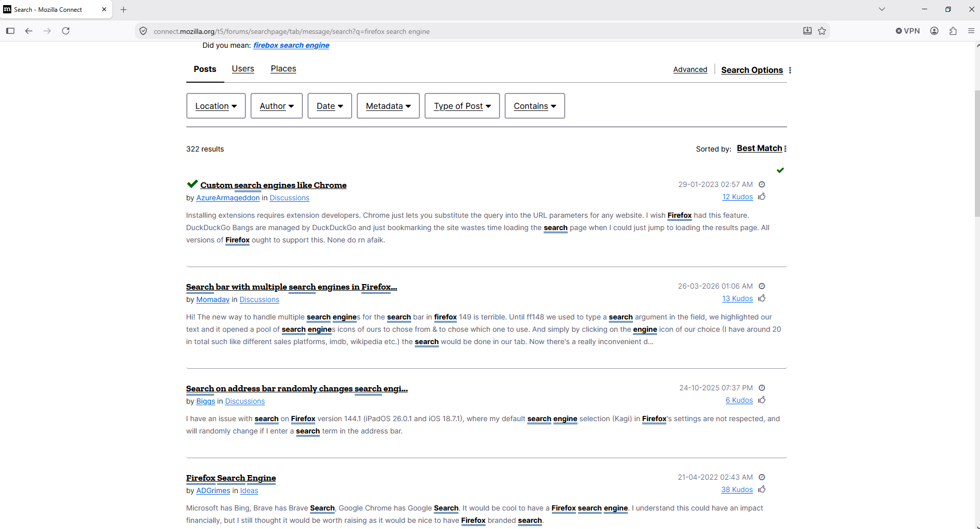
Task: Open a new browser tab
Action: coord(124,9)
